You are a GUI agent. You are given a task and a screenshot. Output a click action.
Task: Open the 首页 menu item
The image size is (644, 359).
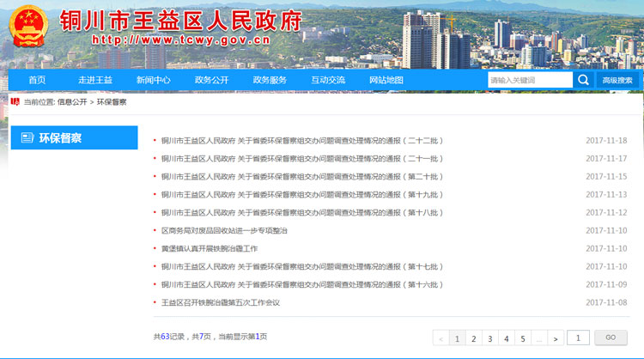[x=37, y=80]
